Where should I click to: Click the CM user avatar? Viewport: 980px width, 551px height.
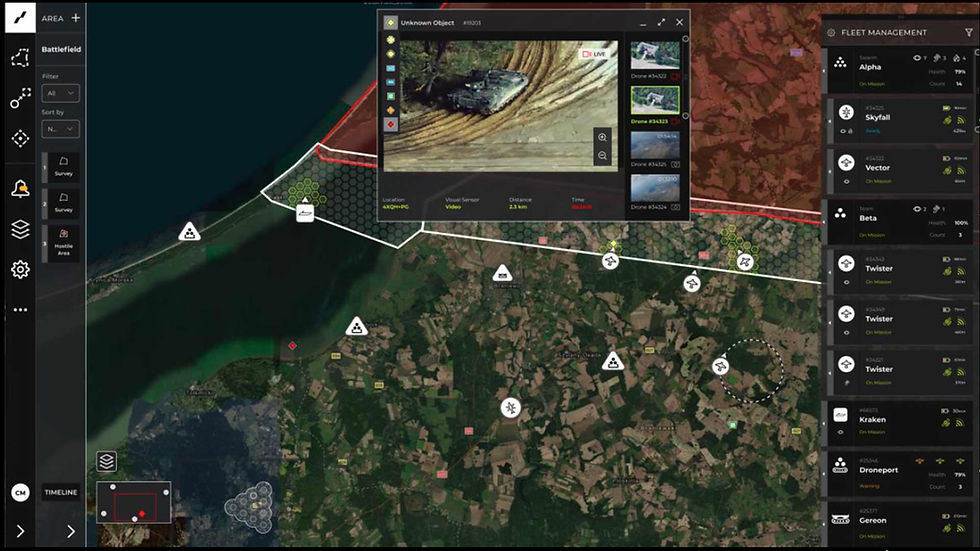(20, 492)
